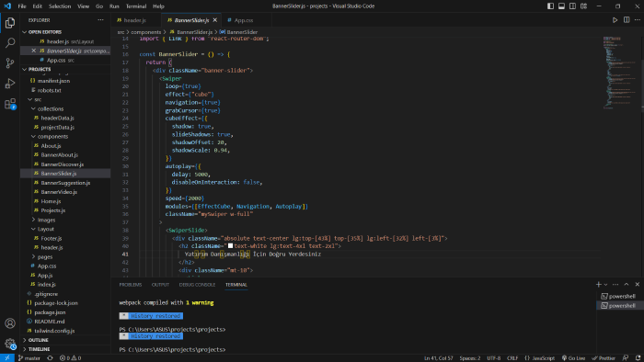Open terminal panel More Actions ellipsis
Image resolution: width=644 pixels, height=362 pixels.
click(615, 285)
